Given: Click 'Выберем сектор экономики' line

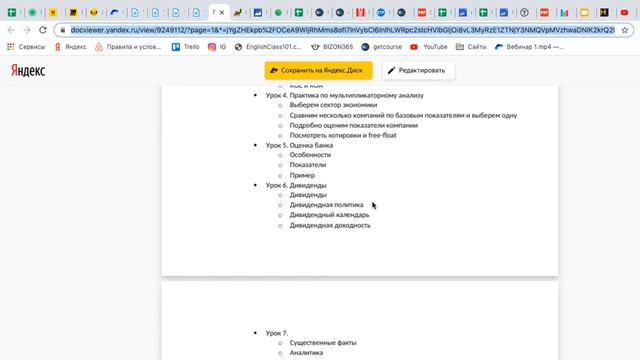Looking at the screenshot, I should 333,105.
